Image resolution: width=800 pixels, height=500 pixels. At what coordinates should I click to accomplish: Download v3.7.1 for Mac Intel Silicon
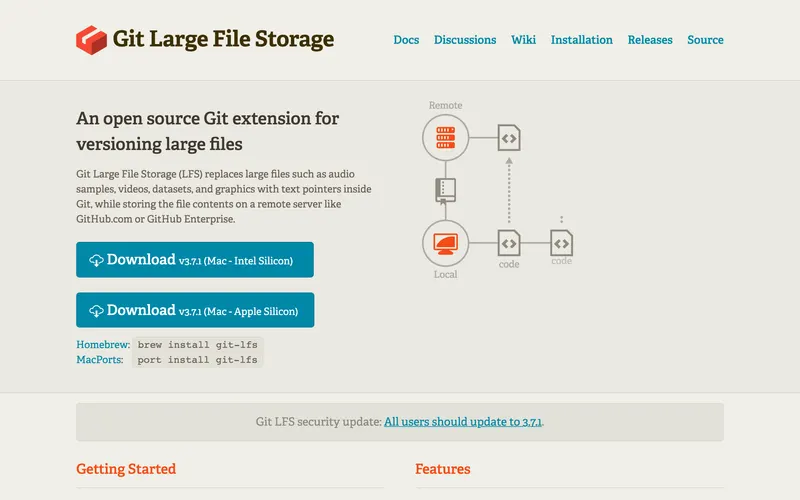[x=195, y=260]
